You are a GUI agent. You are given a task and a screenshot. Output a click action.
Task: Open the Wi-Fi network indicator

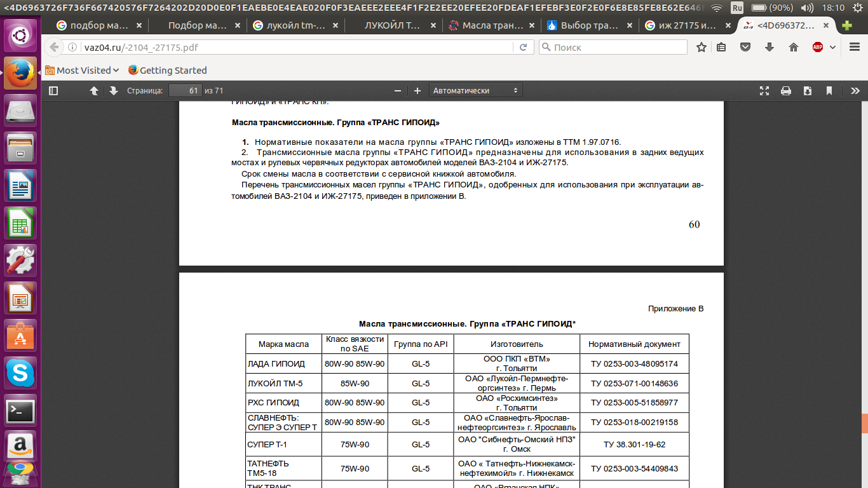[717, 8]
